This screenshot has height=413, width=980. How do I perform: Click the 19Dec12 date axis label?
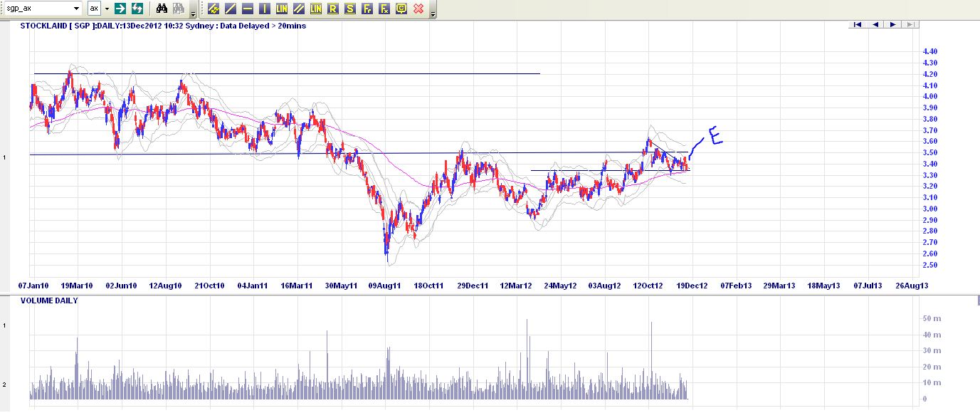692,286
